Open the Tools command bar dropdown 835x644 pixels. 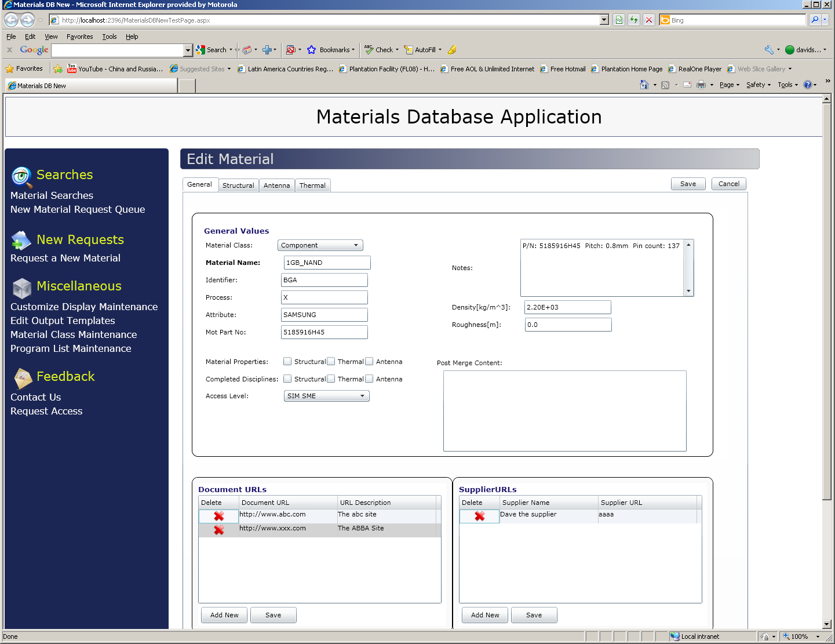[x=788, y=85]
